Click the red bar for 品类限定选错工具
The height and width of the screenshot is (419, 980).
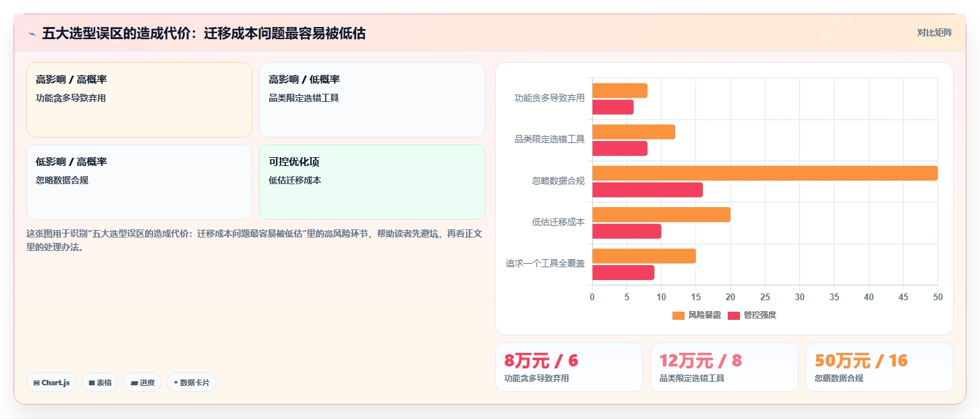(x=620, y=148)
